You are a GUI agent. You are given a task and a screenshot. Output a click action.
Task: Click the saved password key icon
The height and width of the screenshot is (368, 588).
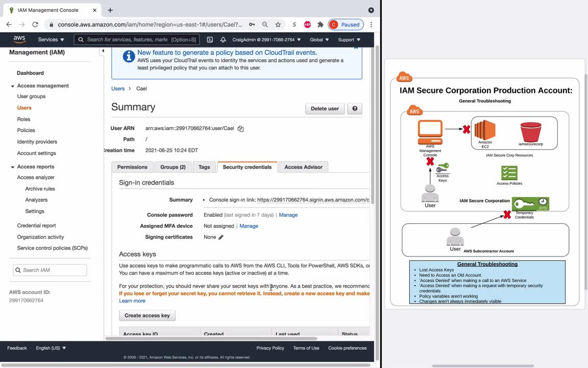(x=252, y=25)
